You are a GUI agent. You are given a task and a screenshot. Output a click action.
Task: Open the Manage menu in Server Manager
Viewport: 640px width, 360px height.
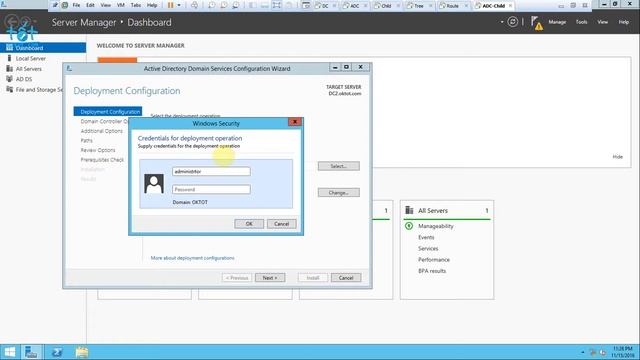tap(557, 22)
